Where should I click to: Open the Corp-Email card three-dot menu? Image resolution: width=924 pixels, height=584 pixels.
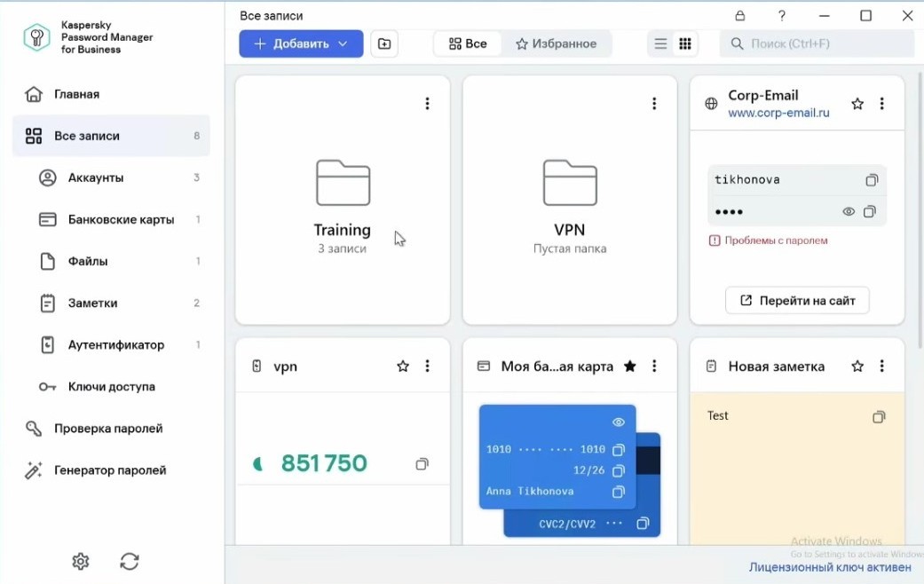[x=881, y=104]
